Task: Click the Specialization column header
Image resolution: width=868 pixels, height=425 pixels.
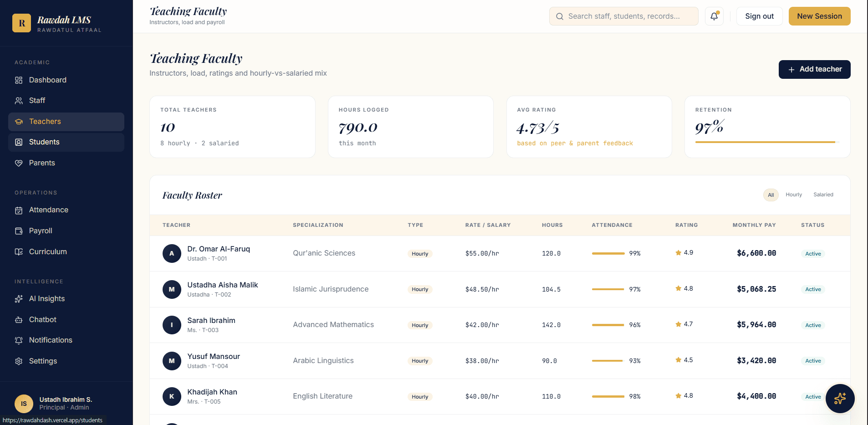Action: tap(318, 225)
